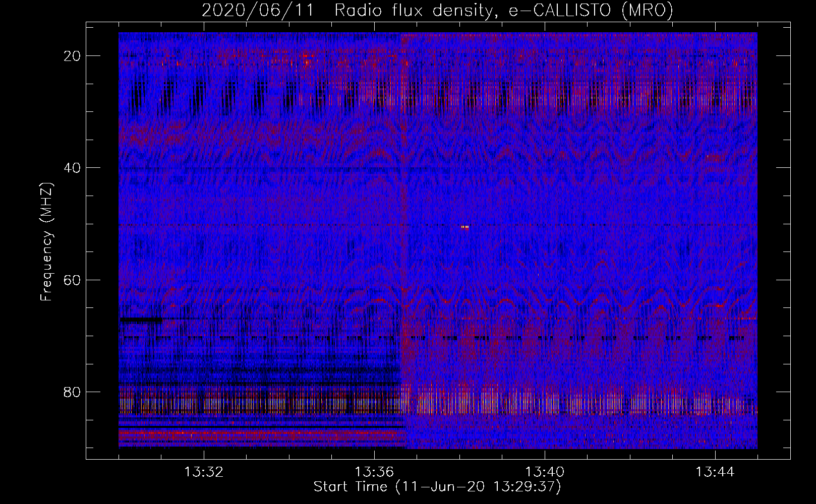Select the "Start Time (11-Jun-20 13:29:37)" x-axis label
This screenshot has height=504, width=816.
pos(437,487)
